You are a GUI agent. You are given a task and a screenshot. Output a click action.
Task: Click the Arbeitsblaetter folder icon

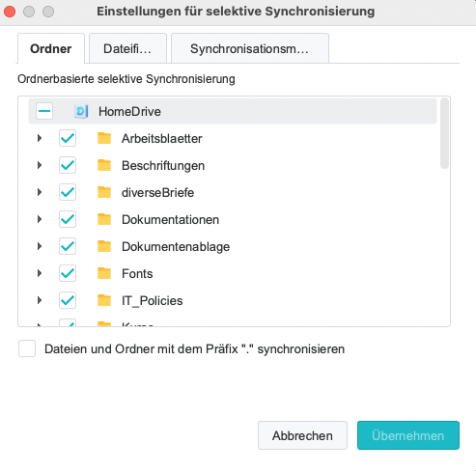tap(104, 138)
